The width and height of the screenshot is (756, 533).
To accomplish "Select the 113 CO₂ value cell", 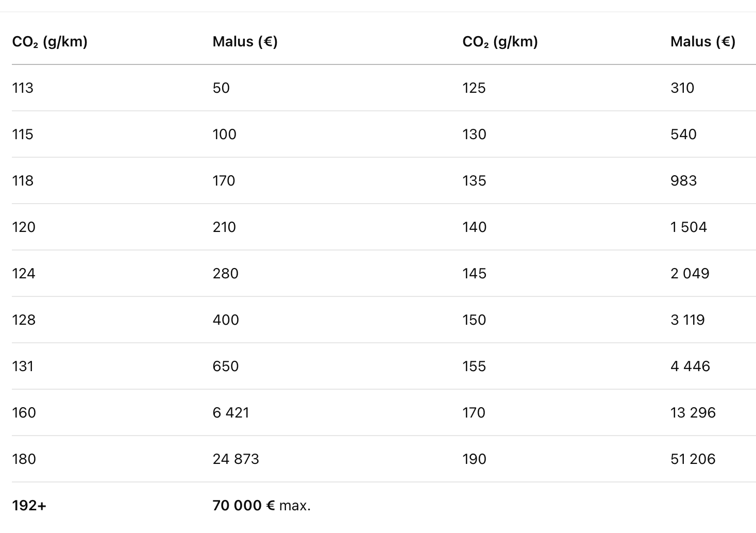I will tap(23, 88).
